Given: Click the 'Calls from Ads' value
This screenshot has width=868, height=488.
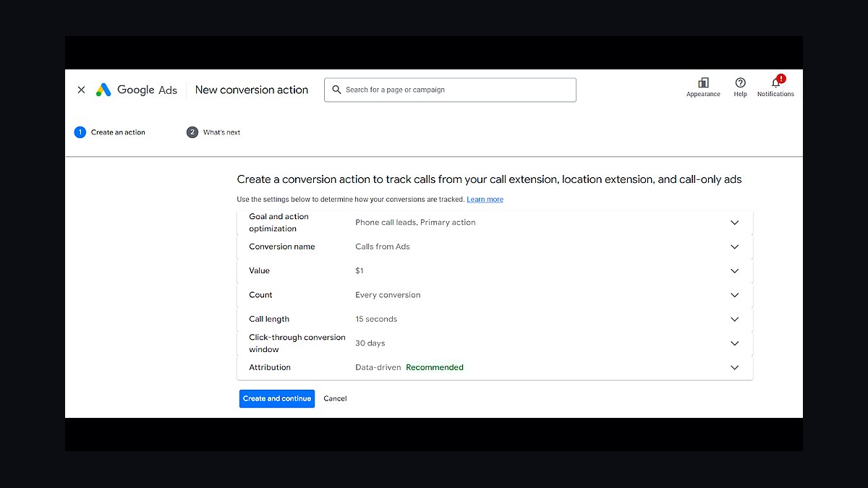Looking at the screenshot, I should click(x=383, y=247).
